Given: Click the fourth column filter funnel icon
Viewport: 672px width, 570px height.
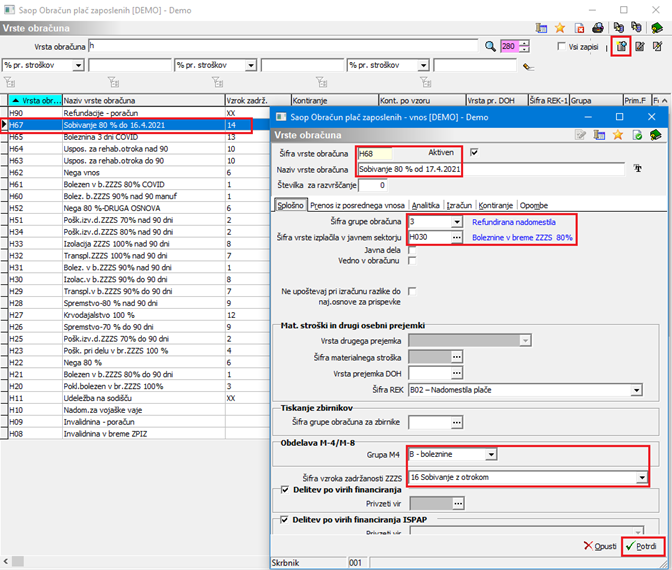Looking at the screenshot, I should (321, 82).
